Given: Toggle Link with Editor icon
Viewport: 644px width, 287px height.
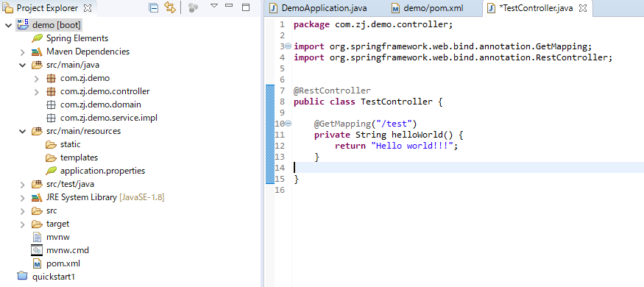Looking at the screenshot, I should [x=169, y=7].
